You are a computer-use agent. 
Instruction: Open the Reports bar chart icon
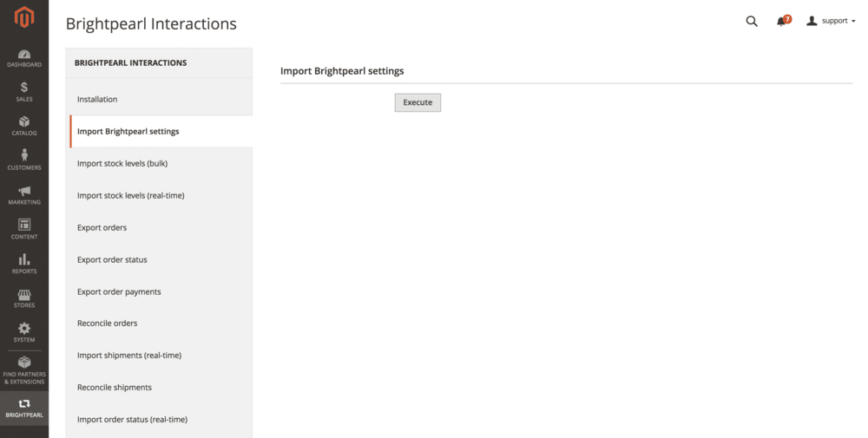click(24, 259)
